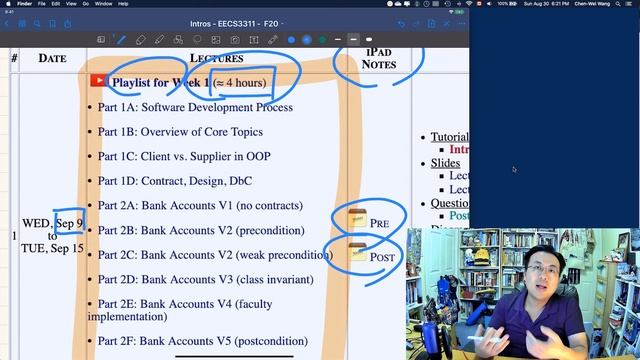This screenshot has width=640, height=360.
Task: Pick the first blue pen color
Action: 291,40
